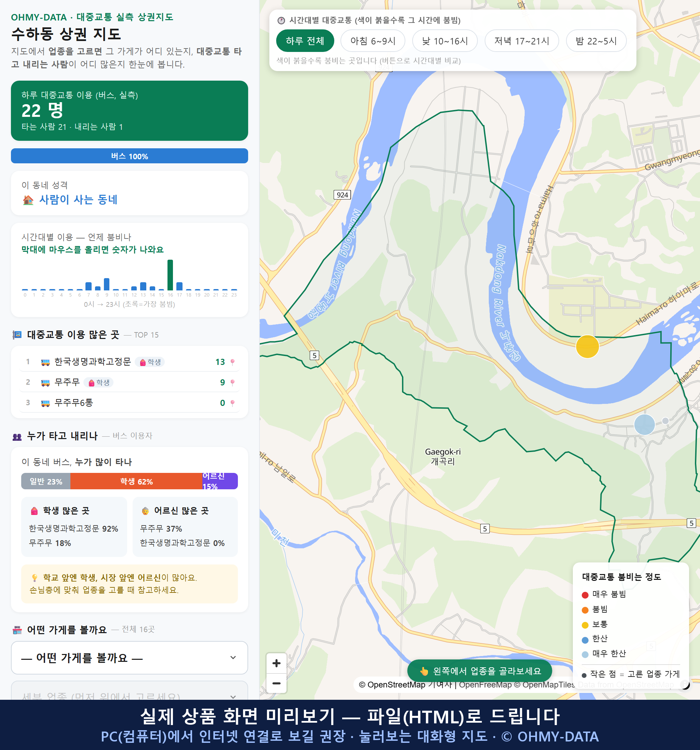The width and height of the screenshot is (700, 750).
Task: Click the 학생 tag on 한국생명과학고정문
Action: click(150, 362)
